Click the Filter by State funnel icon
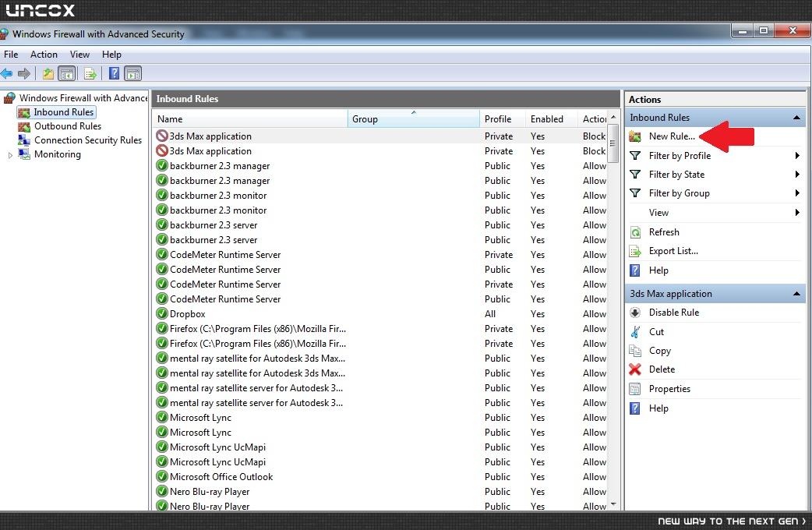Image resolution: width=812 pixels, height=530 pixels. (x=635, y=175)
